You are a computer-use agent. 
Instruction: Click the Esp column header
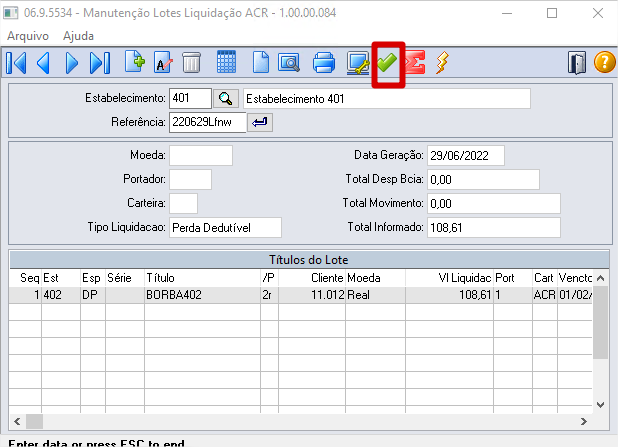point(93,278)
